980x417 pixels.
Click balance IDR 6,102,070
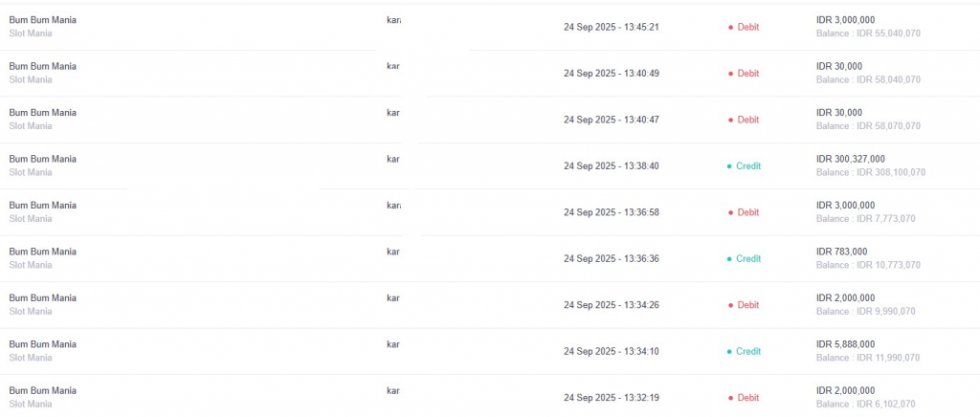[865, 404]
